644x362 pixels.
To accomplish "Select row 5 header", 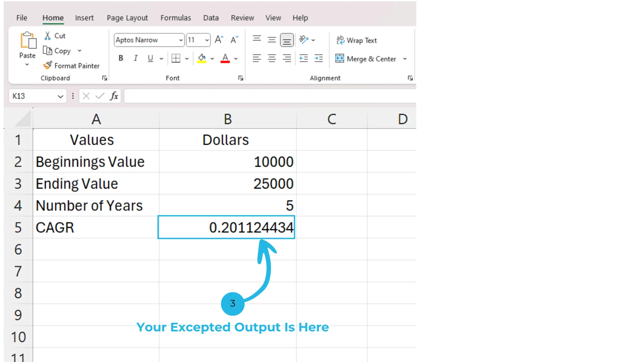I will point(18,227).
